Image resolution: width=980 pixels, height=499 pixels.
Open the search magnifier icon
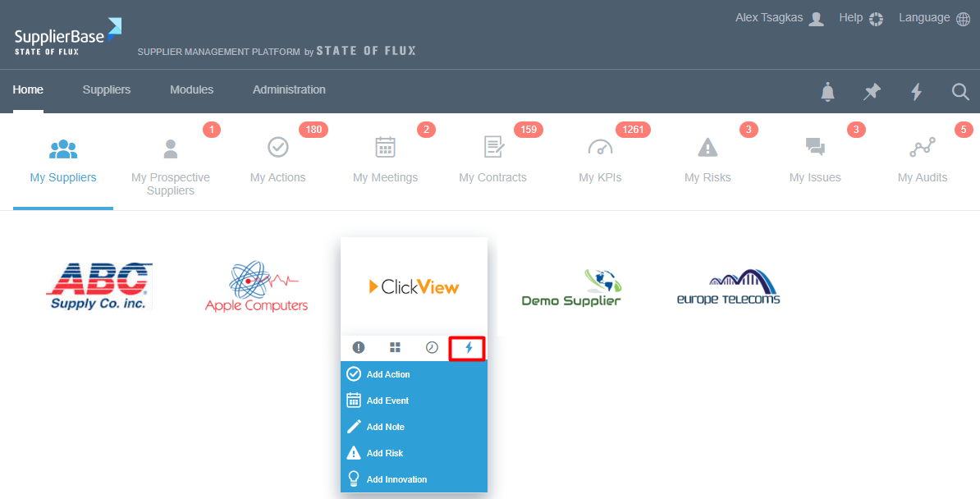pos(960,92)
